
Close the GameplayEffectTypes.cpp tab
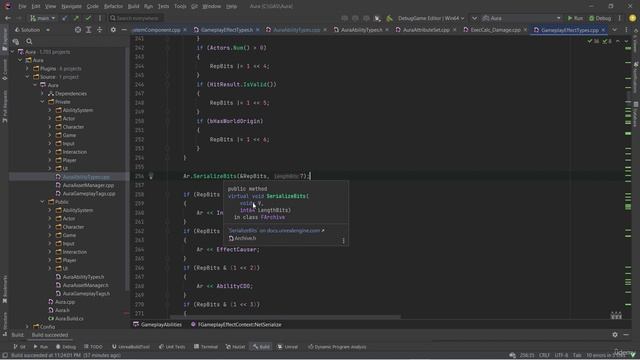click(603, 30)
